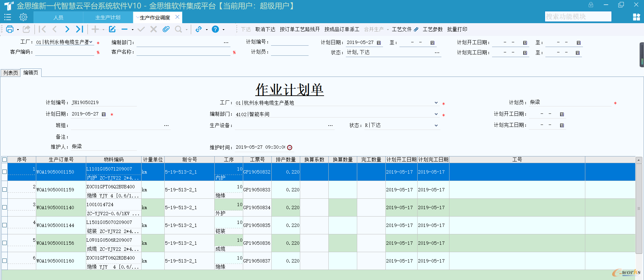The image size is (644, 280).
Task: Click 批量打印 button
Action: tap(457, 30)
